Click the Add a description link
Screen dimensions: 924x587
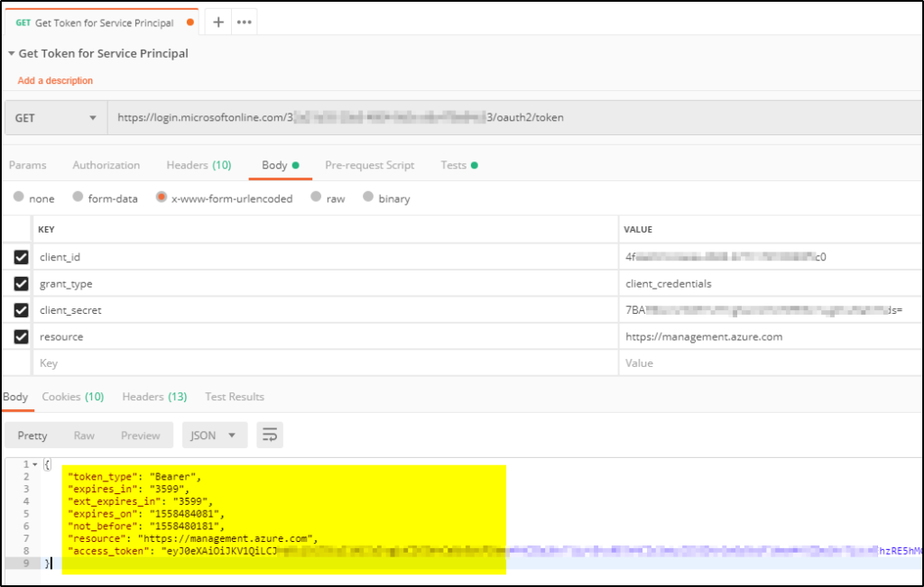coord(54,80)
